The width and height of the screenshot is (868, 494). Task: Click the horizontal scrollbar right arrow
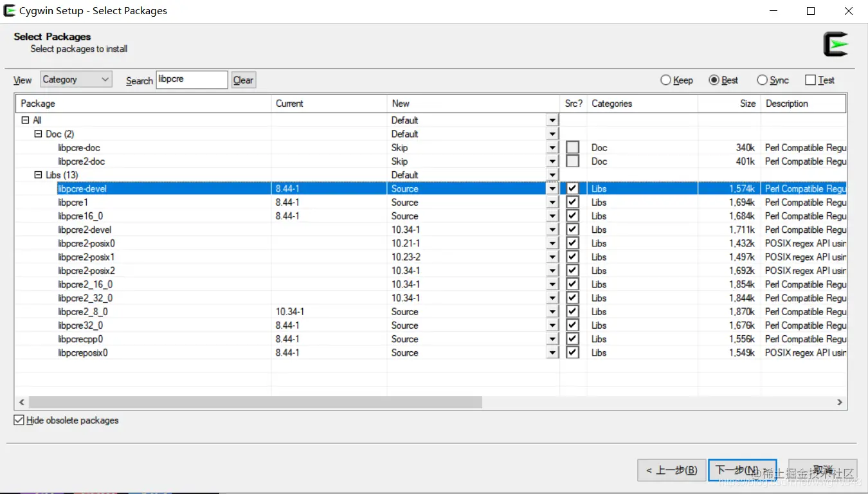(x=840, y=402)
